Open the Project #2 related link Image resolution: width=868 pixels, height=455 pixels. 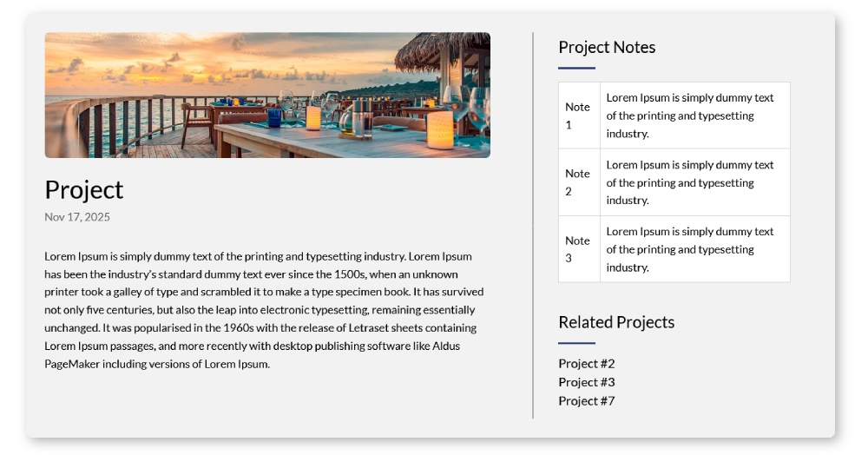click(586, 364)
